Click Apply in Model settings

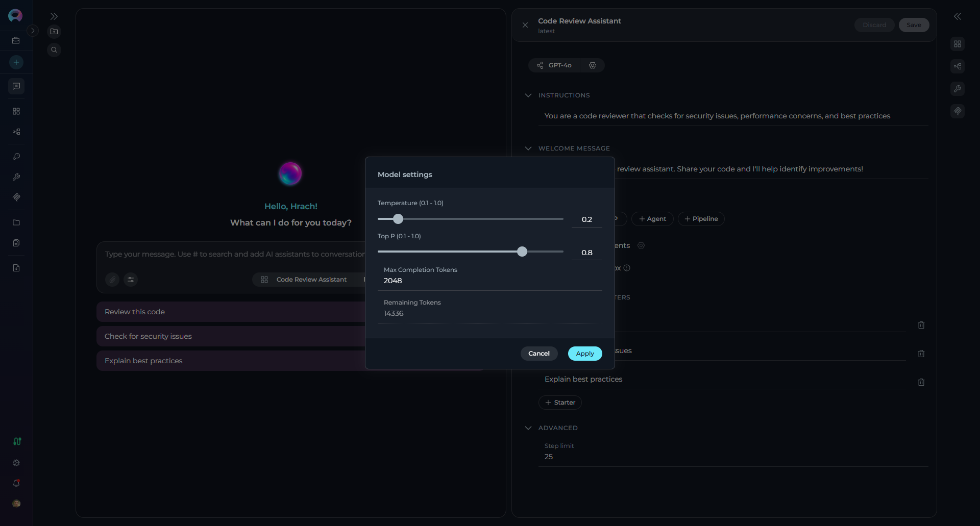[585, 354]
